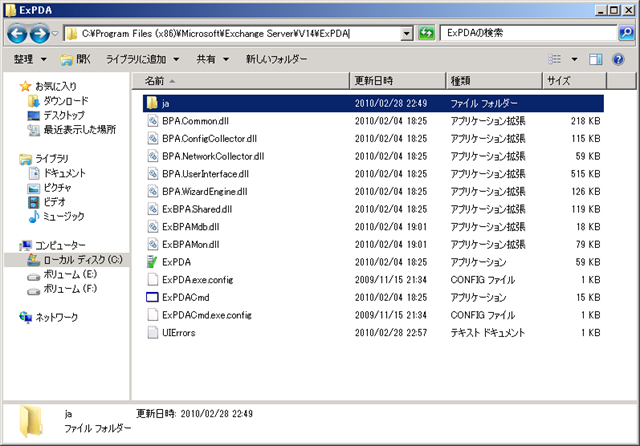Click the address bar path field

232,33
